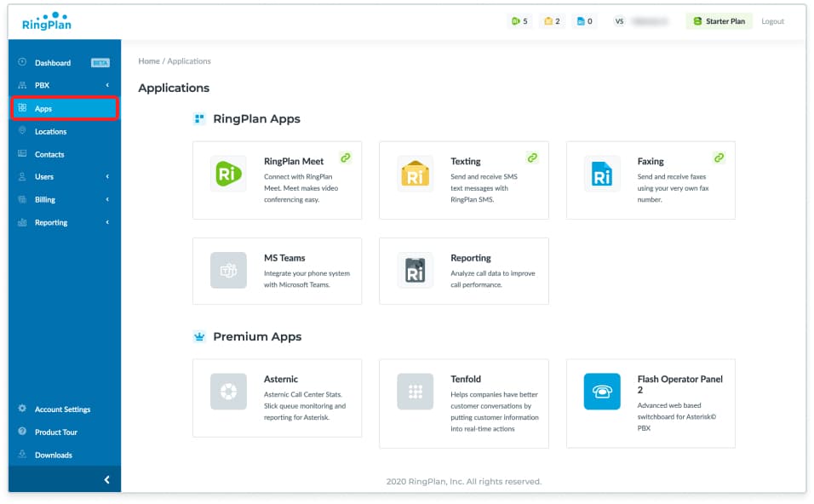Click the Applications breadcrumb
Viewport: 814px width, 504px height.
[x=189, y=60]
